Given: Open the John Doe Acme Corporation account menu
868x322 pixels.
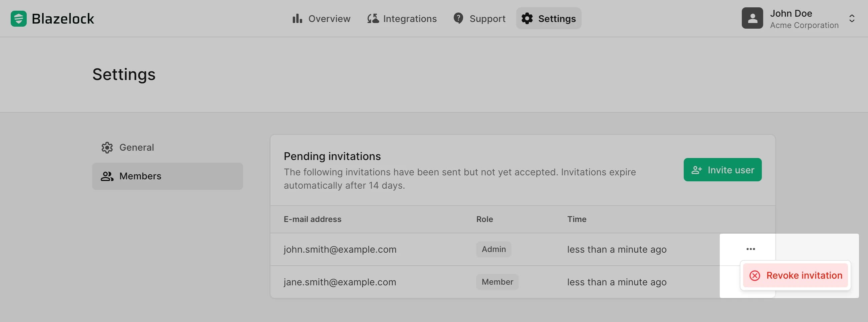Looking at the screenshot, I should pyautogui.click(x=804, y=19).
